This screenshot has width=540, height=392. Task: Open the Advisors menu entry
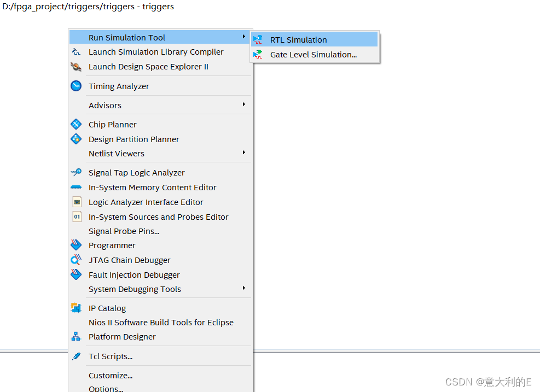click(160, 106)
